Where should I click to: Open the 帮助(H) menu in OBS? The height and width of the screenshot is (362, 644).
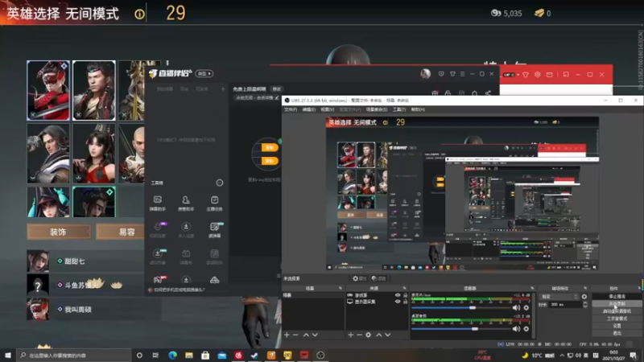418,109
